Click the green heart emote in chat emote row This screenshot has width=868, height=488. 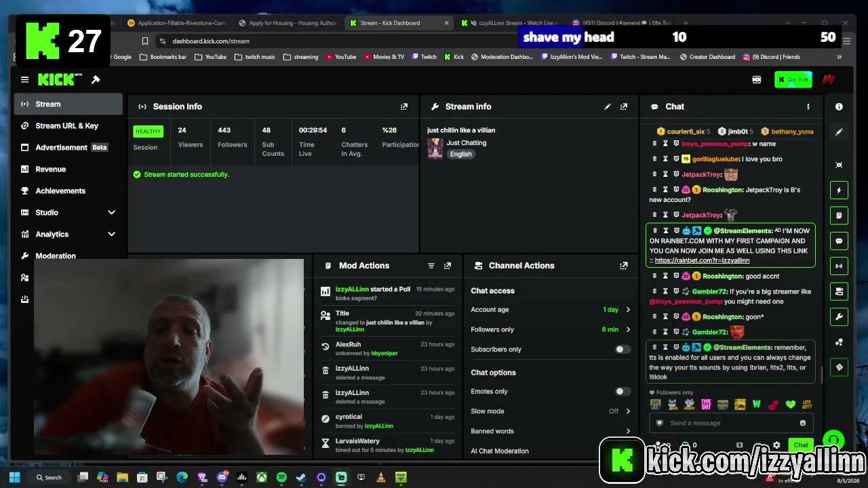[790, 405]
